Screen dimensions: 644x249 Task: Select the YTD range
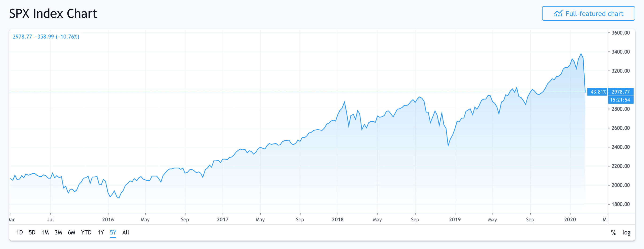point(86,233)
